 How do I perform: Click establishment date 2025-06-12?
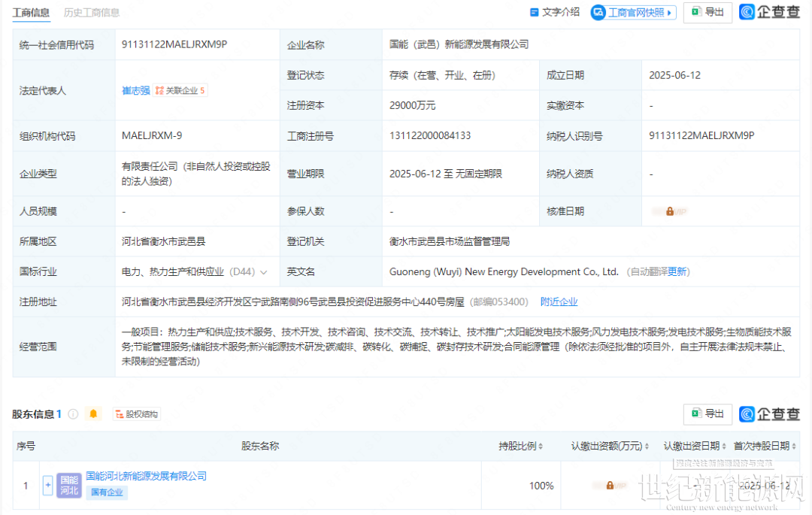pos(674,76)
